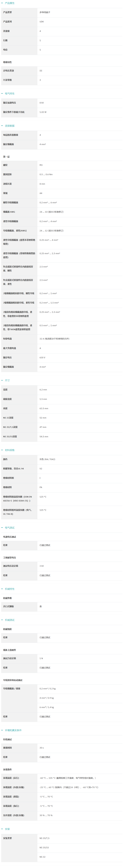Screen dimensions: 123x868
Task: Select the 1.02 W power loss value
Action: tap(43, 112)
